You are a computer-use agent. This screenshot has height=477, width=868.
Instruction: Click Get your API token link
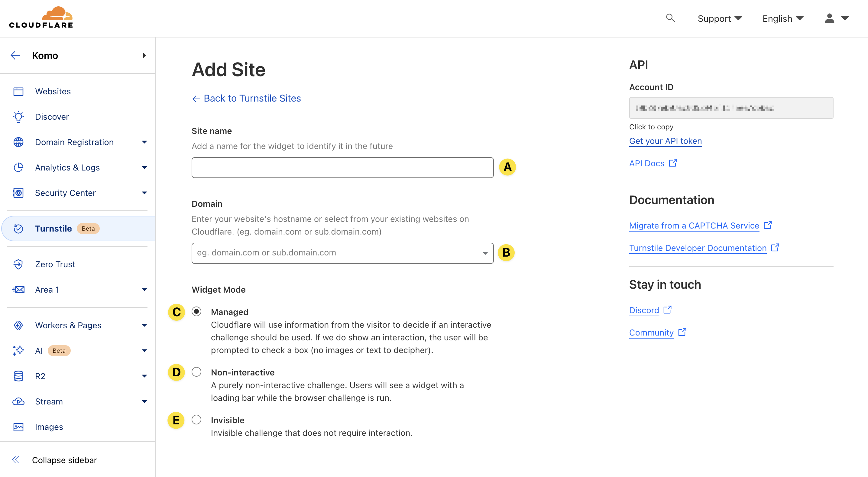[x=665, y=141]
